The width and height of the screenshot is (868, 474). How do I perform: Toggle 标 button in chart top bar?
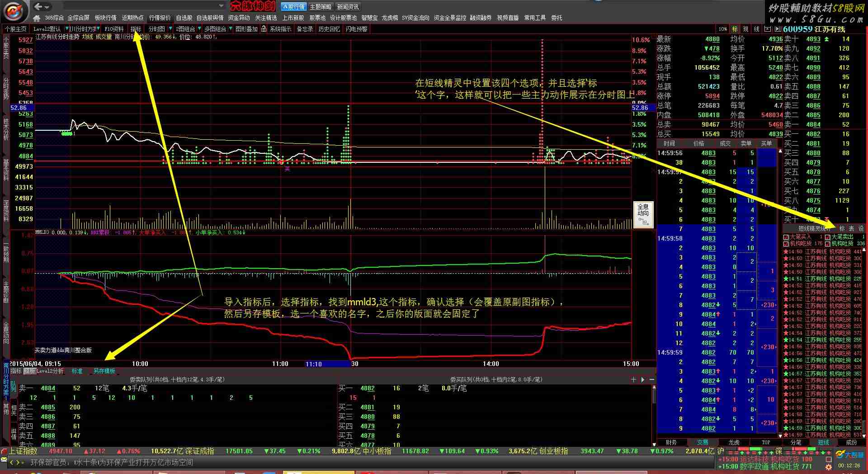(x=735, y=29)
